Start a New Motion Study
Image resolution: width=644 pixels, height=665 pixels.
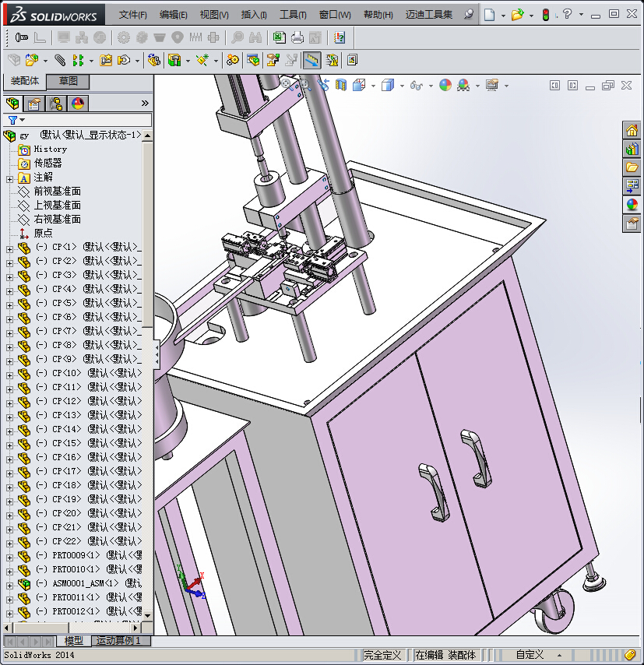coord(233,60)
